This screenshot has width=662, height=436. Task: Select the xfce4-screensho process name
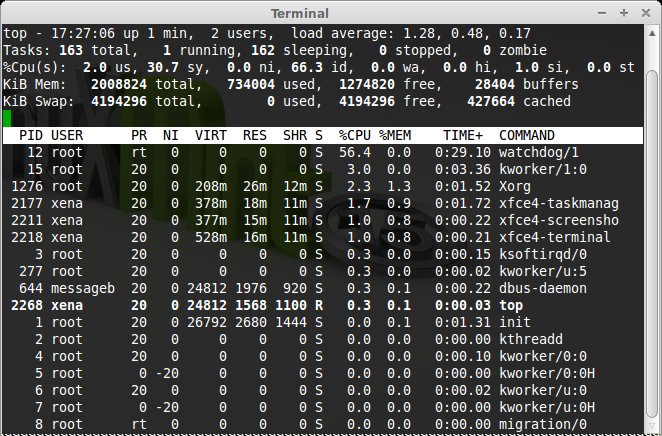click(559, 220)
